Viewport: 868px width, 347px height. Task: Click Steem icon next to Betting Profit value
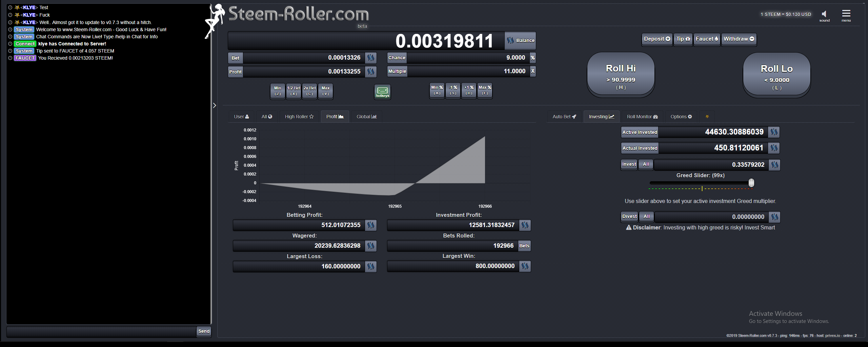(x=371, y=225)
